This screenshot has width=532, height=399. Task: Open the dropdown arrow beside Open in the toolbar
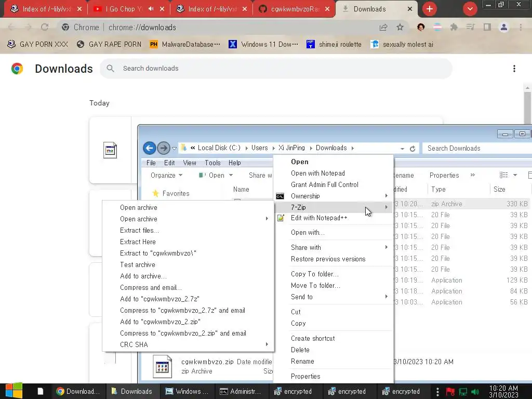pyautogui.click(x=231, y=176)
